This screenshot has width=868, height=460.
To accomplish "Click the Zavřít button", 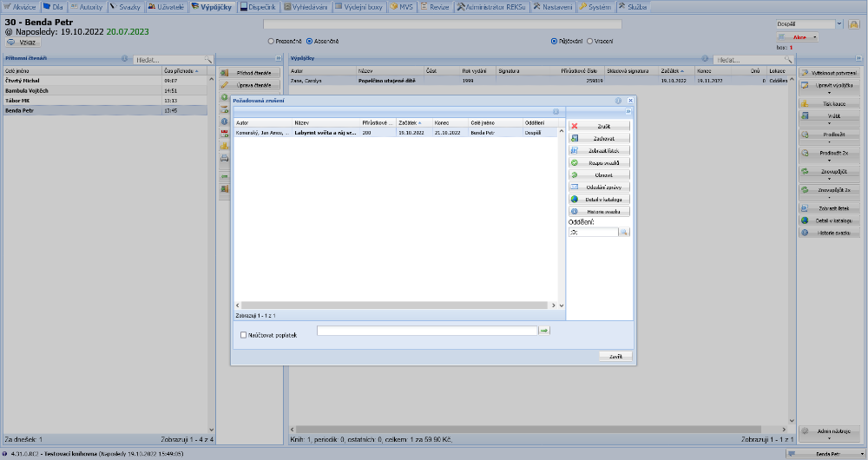I will (x=615, y=357).
